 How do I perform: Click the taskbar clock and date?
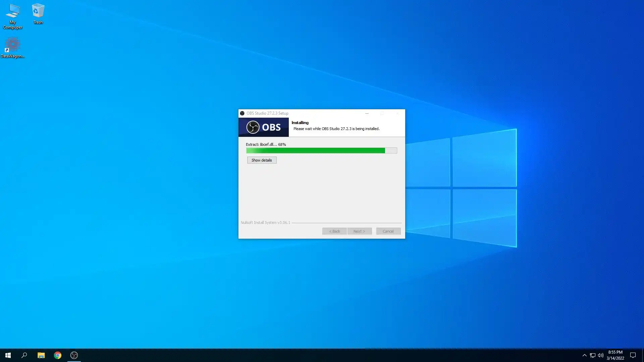point(615,355)
